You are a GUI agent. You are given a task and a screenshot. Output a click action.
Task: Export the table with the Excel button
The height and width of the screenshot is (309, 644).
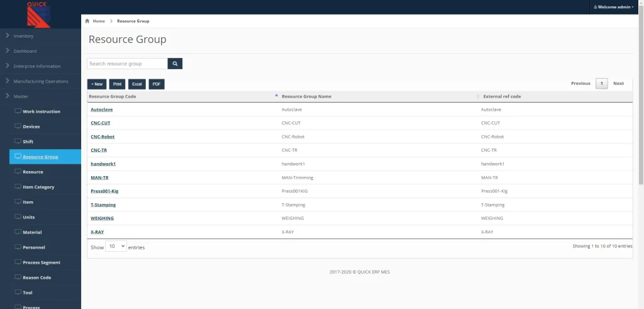(136, 84)
